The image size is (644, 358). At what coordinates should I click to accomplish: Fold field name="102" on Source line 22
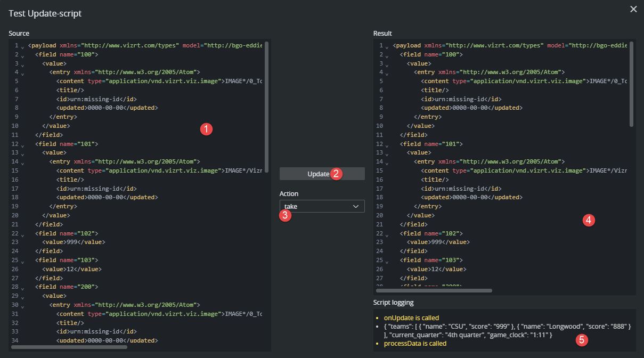22,234
